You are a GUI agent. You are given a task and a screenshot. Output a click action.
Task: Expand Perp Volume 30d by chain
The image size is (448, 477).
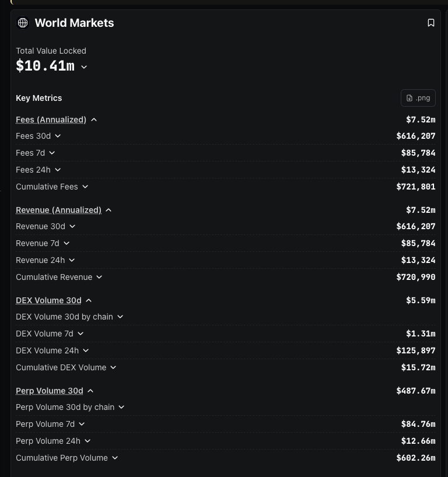[121, 407]
